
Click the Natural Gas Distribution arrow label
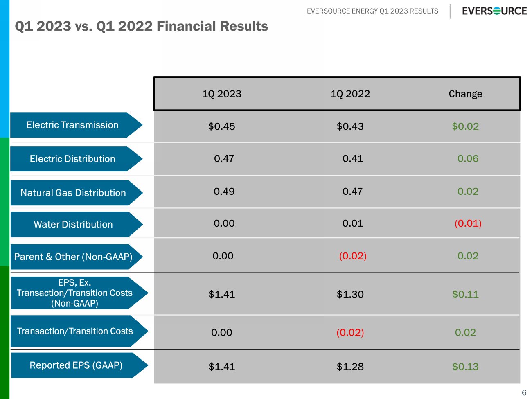pyautogui.click(x=73, y=193)
